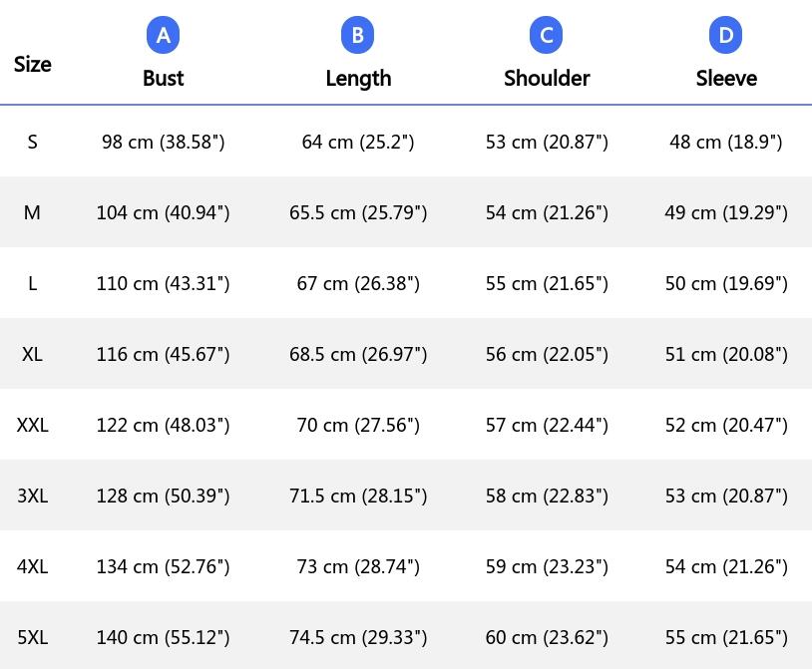Click the Size column header
812x669 pixels.
32,64
